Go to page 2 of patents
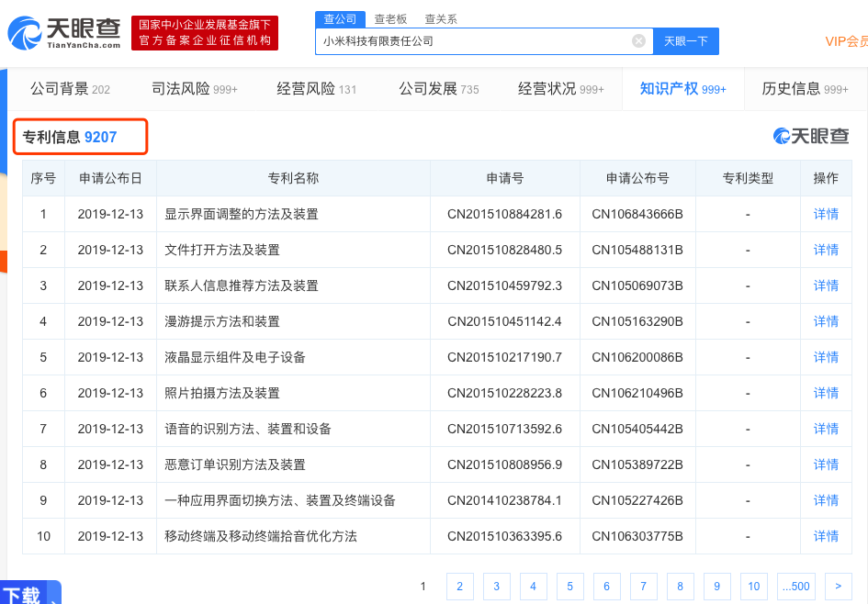868x604 pixels. pyautogui.click(x=459, y=587)
